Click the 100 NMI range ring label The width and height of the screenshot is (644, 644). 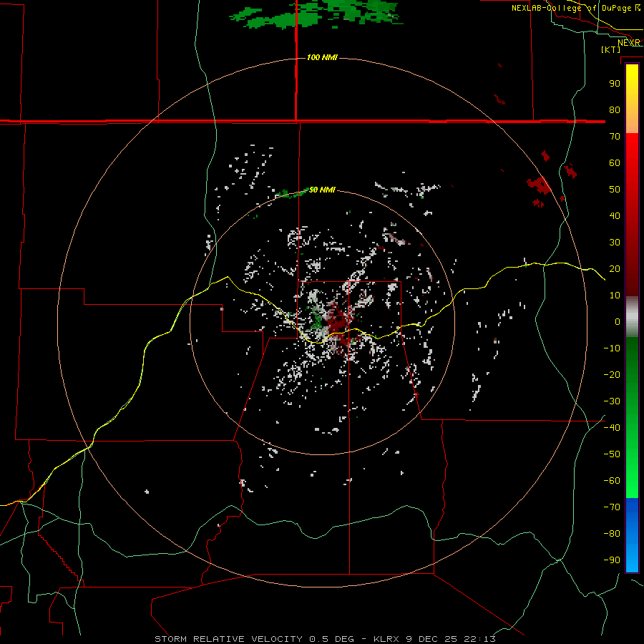(x=322, y=57)
